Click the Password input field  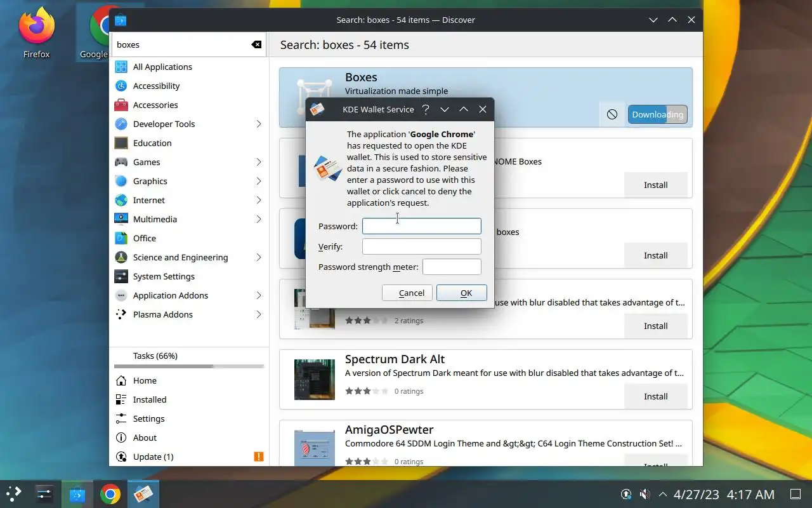point(421,226)
